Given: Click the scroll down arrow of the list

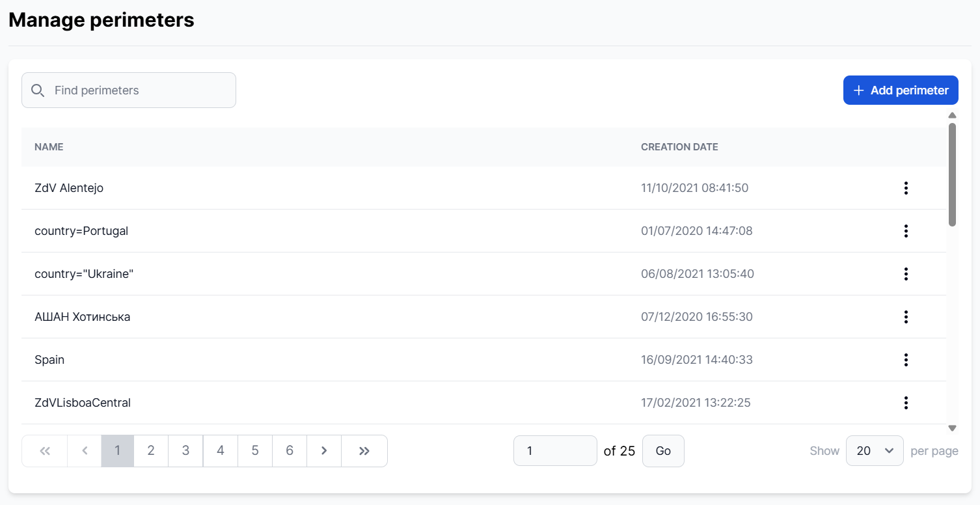Looking at the screenshot, I should point(952,428).
